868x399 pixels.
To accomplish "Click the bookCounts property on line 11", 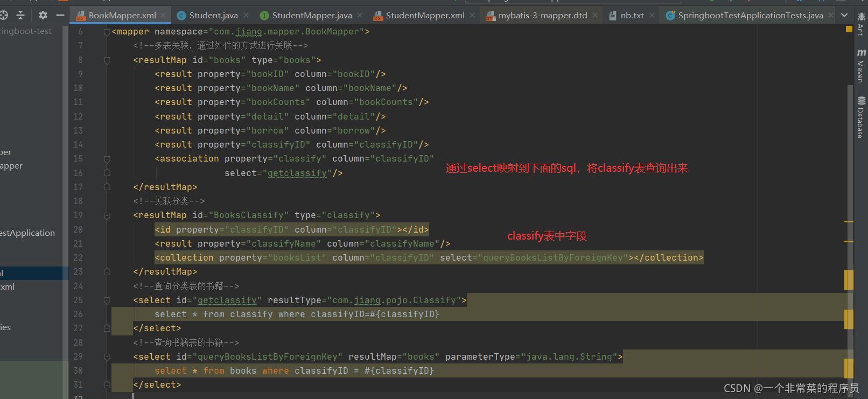I will pos(278,102).
